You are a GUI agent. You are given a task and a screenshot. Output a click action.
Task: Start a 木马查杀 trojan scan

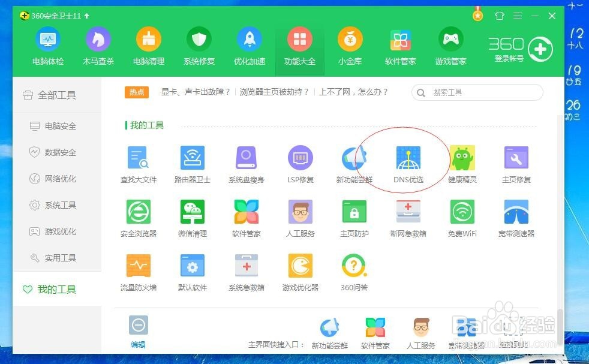[x=98, y=45]
